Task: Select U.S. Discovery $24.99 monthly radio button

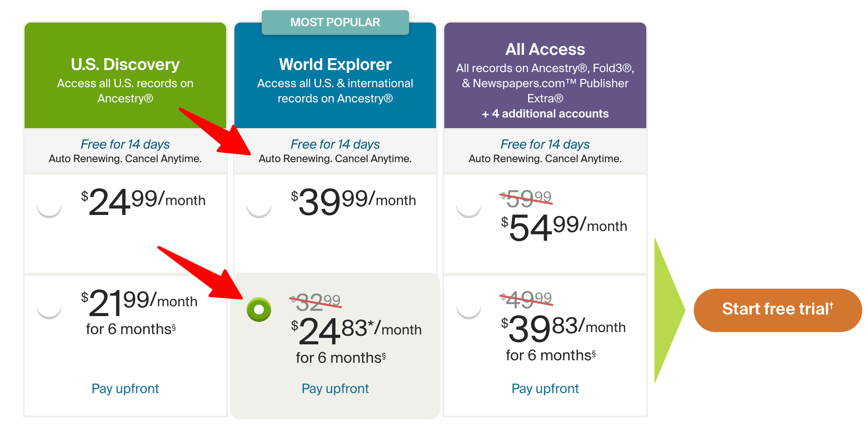Action: pyautogui.click(x=49, y=206)
